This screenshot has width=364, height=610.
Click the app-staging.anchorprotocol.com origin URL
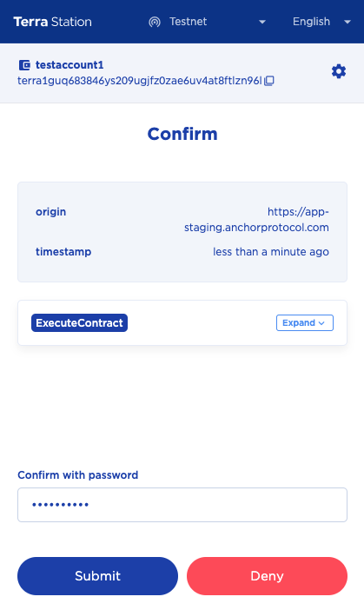(256, 220)
